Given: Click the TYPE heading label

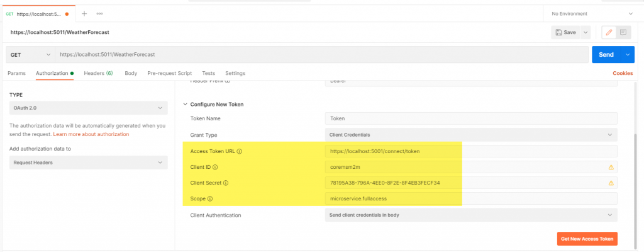Looking at the screenshot, I should [x=16, y=95].
